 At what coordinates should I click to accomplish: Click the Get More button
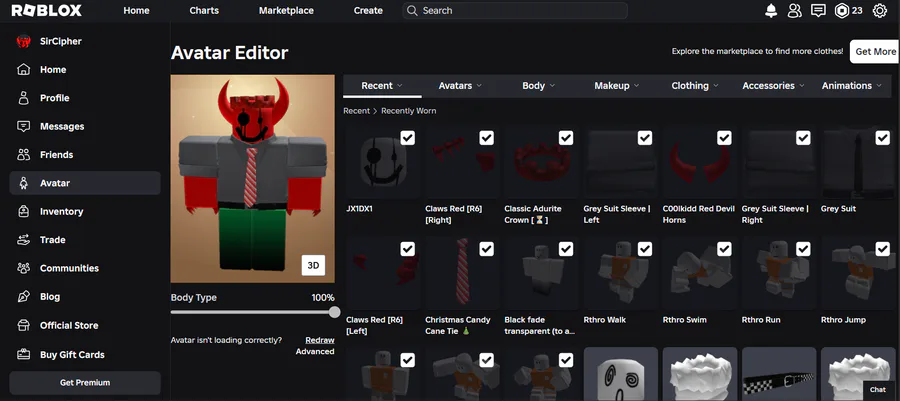pos(875,51)
